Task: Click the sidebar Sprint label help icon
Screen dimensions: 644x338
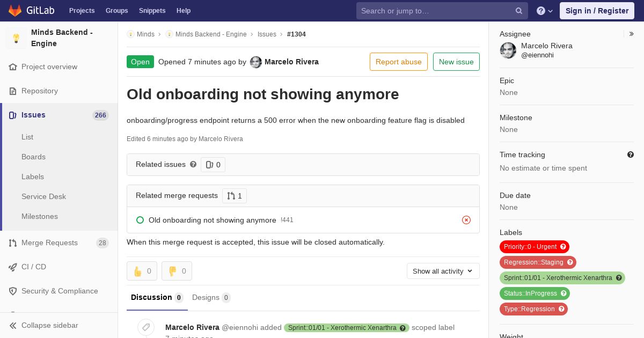Action: tap(619, 278)
